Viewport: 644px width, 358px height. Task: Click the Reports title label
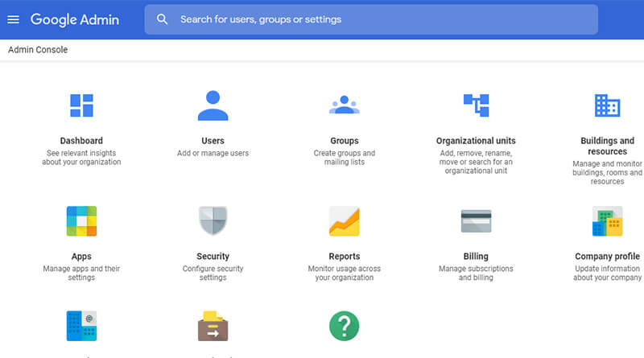pyautogui.click(x=345, y=257)
